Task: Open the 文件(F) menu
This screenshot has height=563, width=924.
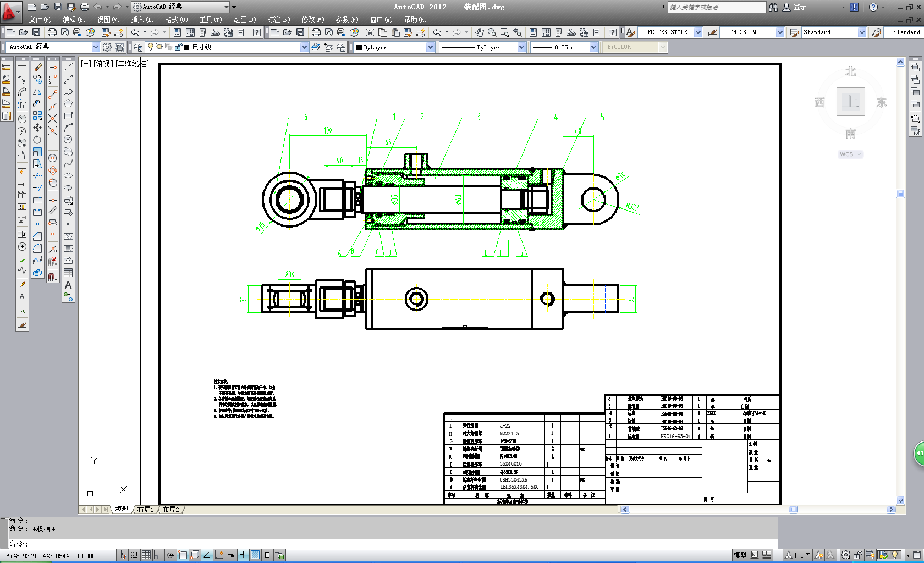Action: 40,20
